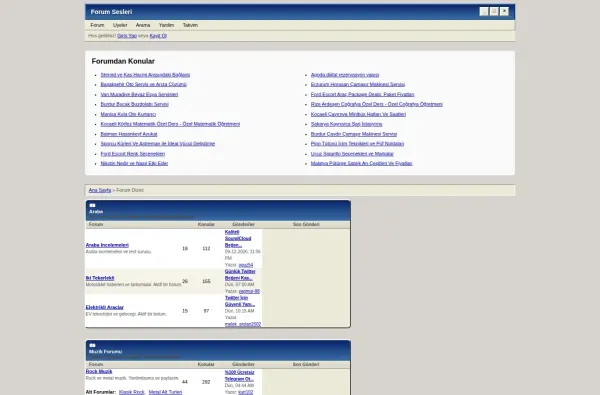Open Erzurum Horasan Çamaşır Makinesi Servisi topic
Screen dimensions: 600x395
pyautogui.click(x=358, y=84)
